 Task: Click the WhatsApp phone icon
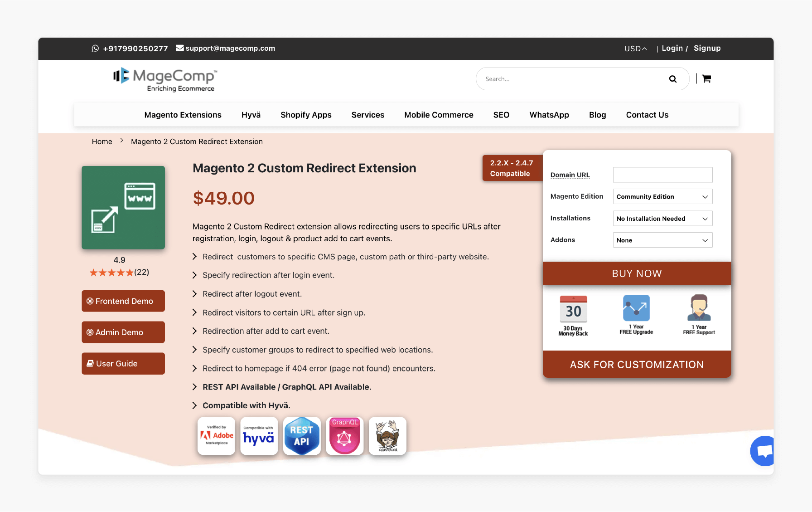coord(95,48)
